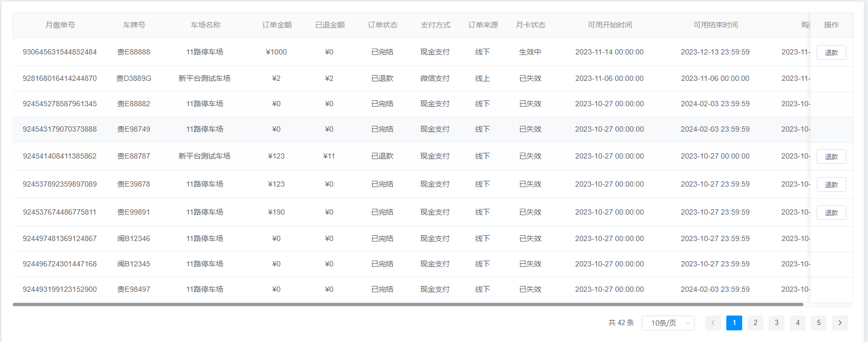Screen dimensions: 868x342
Task: Click the previous page left arrow
Action: [713, 323]
